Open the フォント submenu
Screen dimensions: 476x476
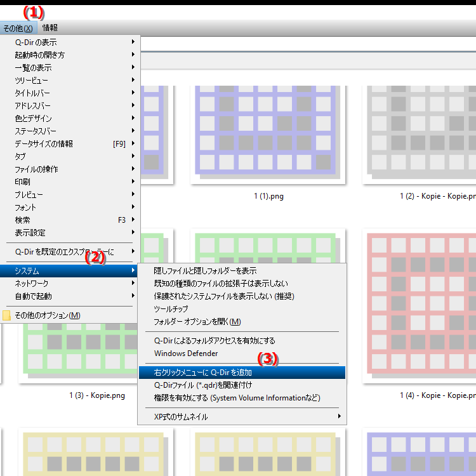69,208
